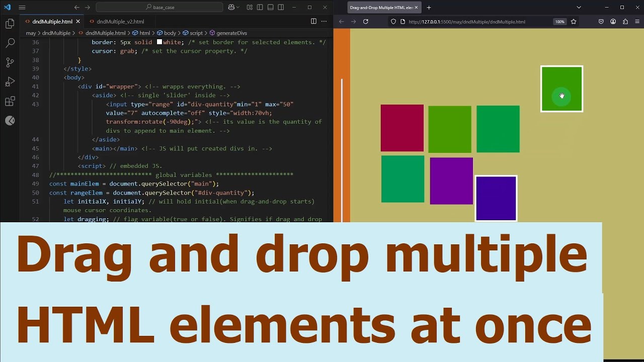Image resolution: width=644 pixels, height=362 pixels.
Task: Open the editor More Actions menu
Action: tap(325, 22)
